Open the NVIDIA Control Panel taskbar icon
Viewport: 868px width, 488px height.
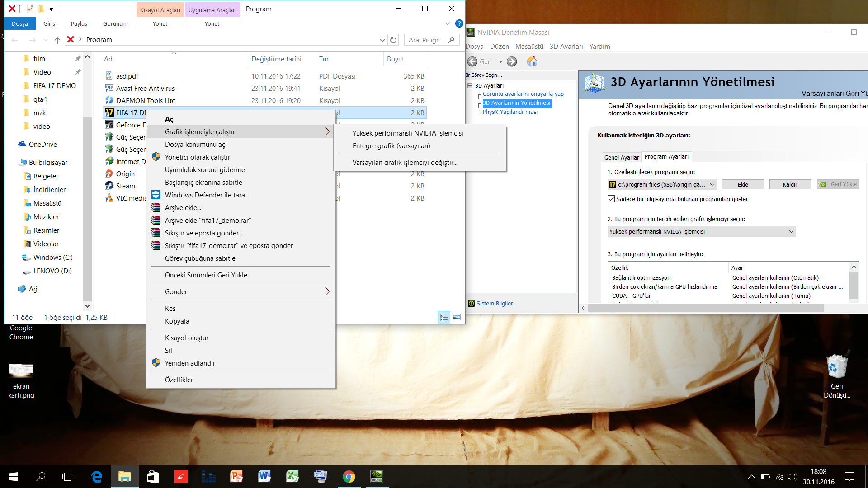coord(377,476)
